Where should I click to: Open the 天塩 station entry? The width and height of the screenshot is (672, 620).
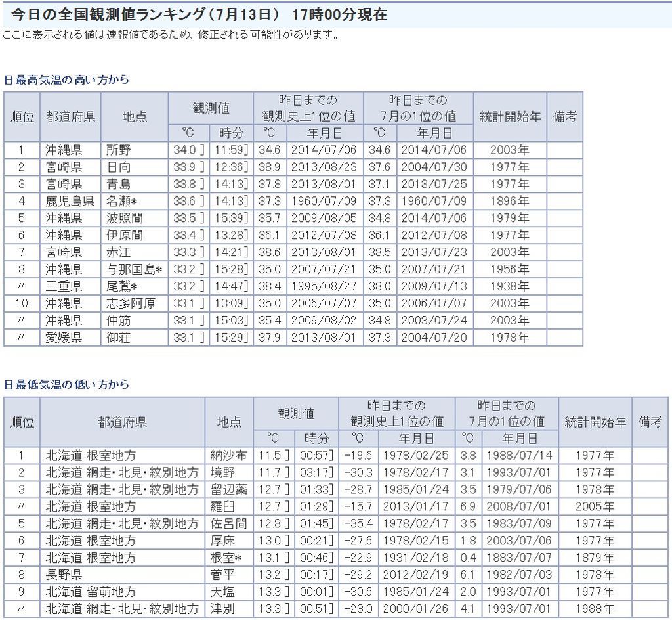[x=223, y=592]
